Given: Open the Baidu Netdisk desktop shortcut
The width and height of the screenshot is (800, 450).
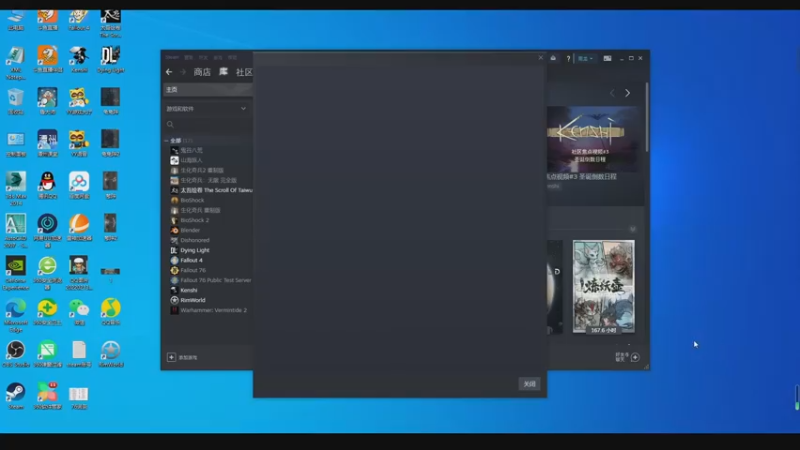Looking at the screenshot, I should (79, 185).
